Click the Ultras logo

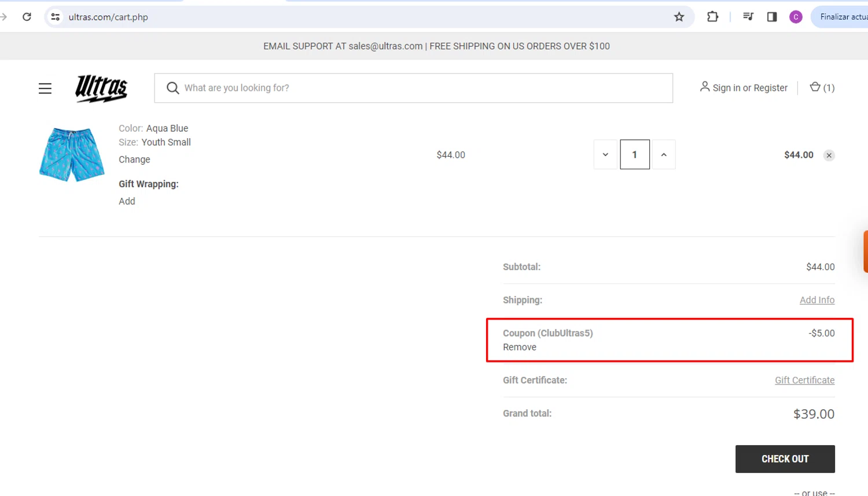coord(101,88)
